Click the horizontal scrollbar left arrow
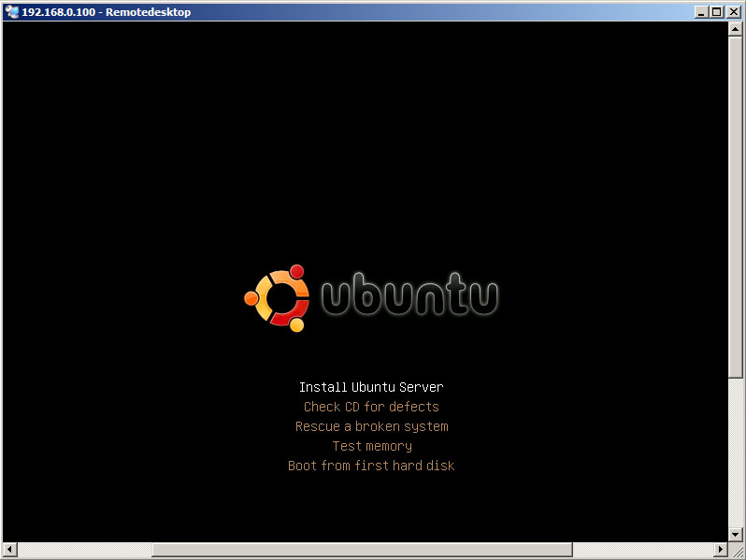746x560 pixels. [10, 550]
